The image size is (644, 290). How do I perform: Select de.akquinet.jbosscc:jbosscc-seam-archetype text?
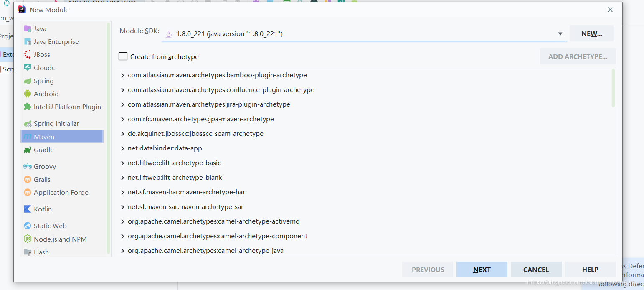[195, 134]
